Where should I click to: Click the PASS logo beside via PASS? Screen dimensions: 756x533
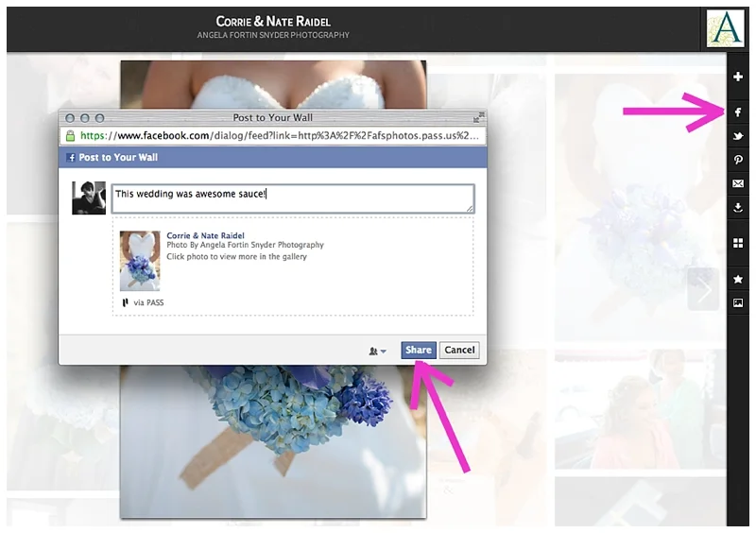[126, 302]
